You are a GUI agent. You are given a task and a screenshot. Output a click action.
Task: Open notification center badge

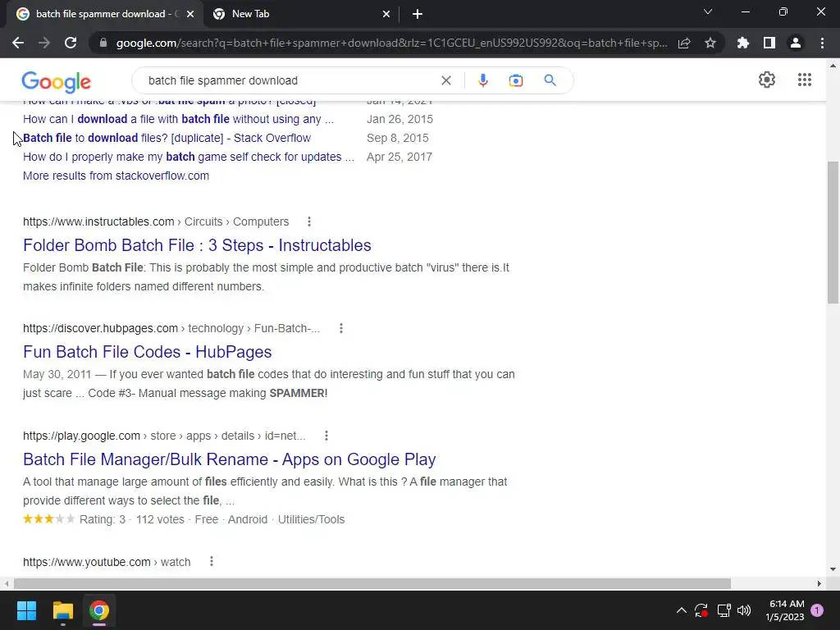[x=818, y=610]
